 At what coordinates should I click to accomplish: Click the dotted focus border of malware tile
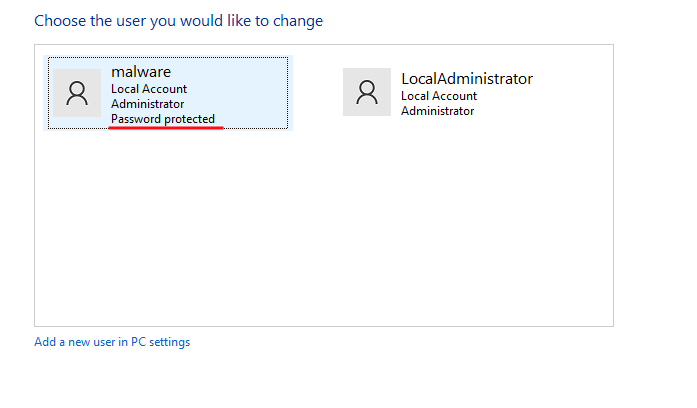tap(168, 57)
